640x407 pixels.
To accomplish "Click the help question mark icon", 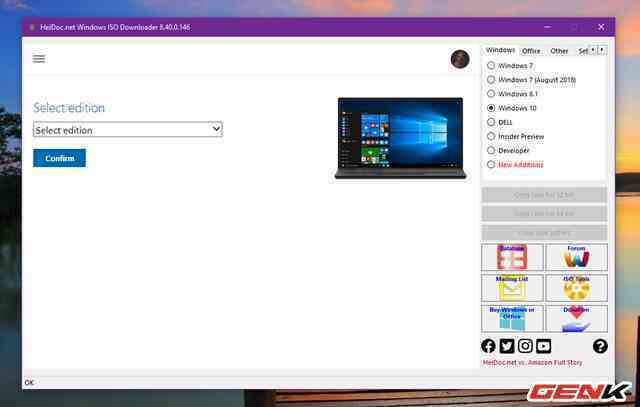I will 600,346.
